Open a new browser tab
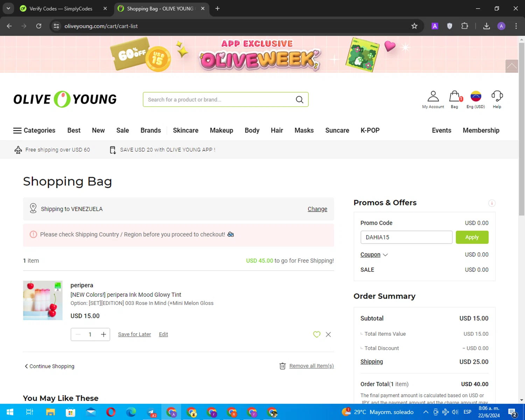Image resolution: width=525 pixels, height=420 pixels. pos(217,8)
